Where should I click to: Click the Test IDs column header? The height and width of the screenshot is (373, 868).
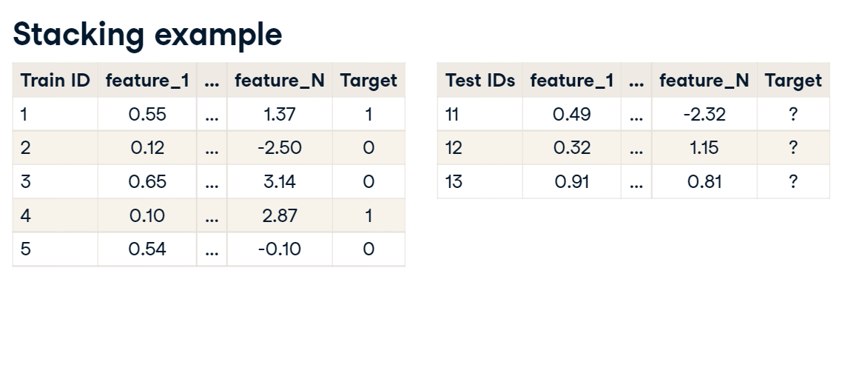(x=480, y=80)
